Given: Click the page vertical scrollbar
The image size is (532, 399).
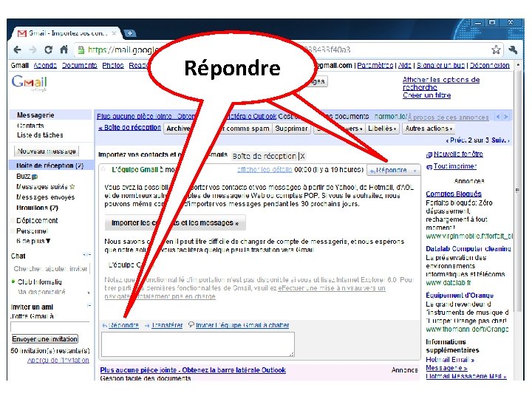Looking at the screenshot, I should (517, 190).
